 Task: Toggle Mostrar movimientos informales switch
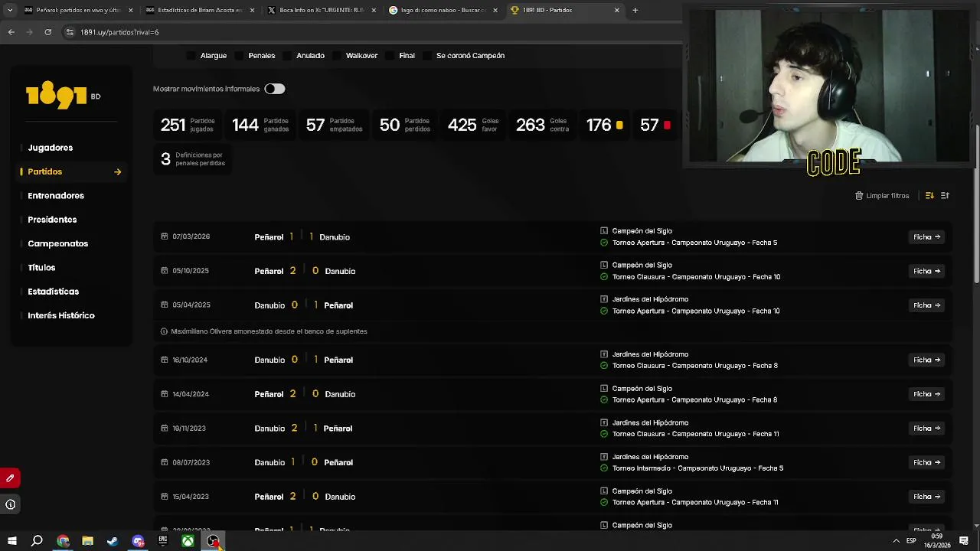274,89
